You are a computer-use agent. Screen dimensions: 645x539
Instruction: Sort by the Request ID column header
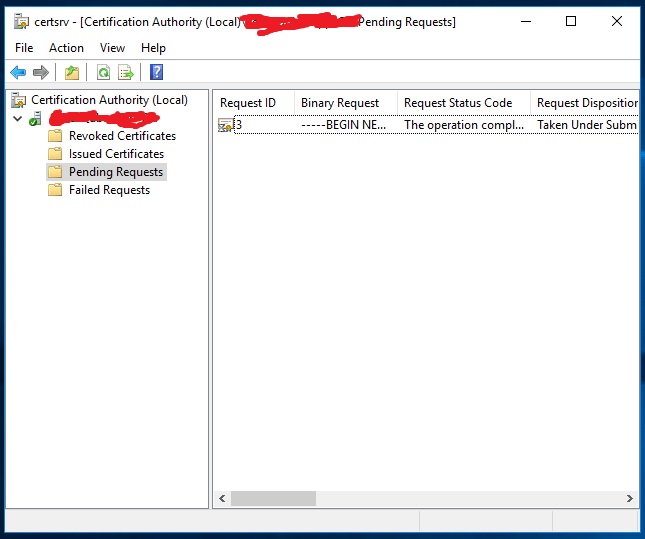[248, 103]
